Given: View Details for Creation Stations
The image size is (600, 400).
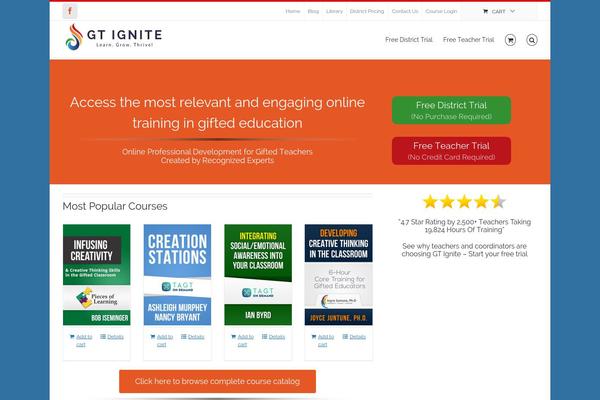Looking at the screenshot, I should tap(192, 337).
